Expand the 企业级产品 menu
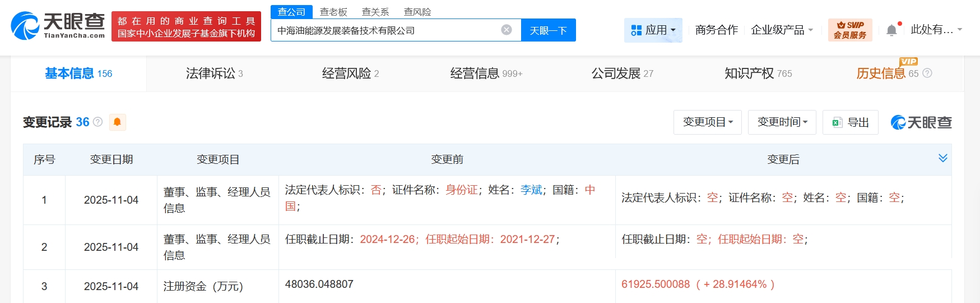This screenshot has width=980, height=303. click(782, 30)
